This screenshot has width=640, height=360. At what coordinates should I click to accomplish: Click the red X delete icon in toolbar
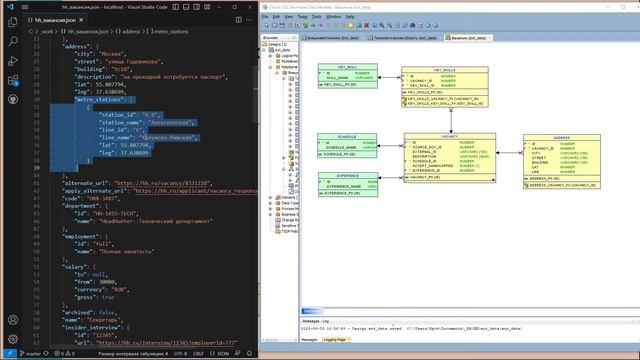pyautogui.click(x=367, y=25)
